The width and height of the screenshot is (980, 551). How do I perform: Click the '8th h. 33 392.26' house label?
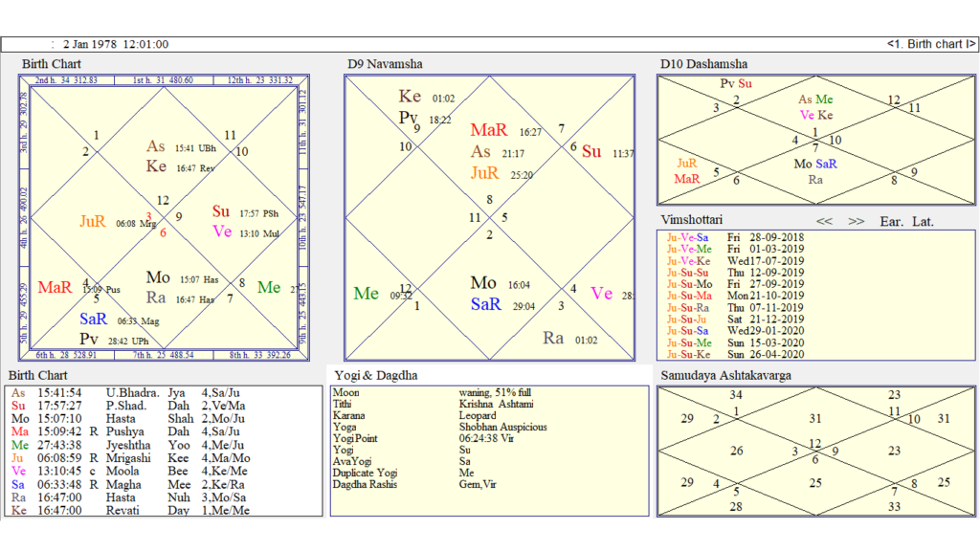260,355
